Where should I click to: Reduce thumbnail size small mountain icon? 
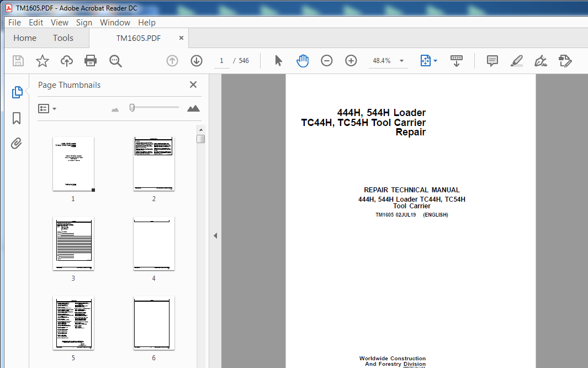tap(115, 109)
